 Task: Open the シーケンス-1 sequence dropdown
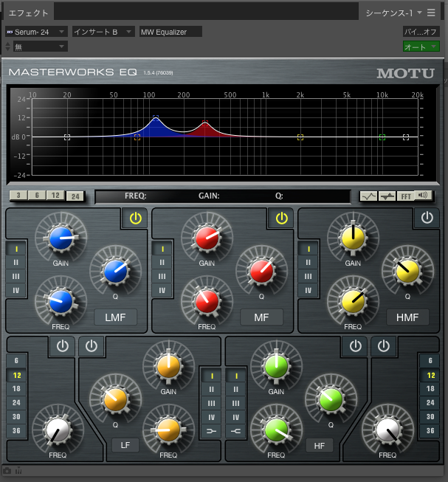393,13
